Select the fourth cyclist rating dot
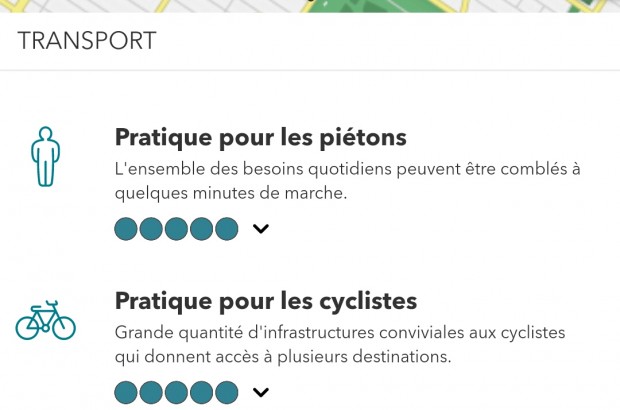Image resolution: width=620 pixels, height=410 pixels. 201,393
